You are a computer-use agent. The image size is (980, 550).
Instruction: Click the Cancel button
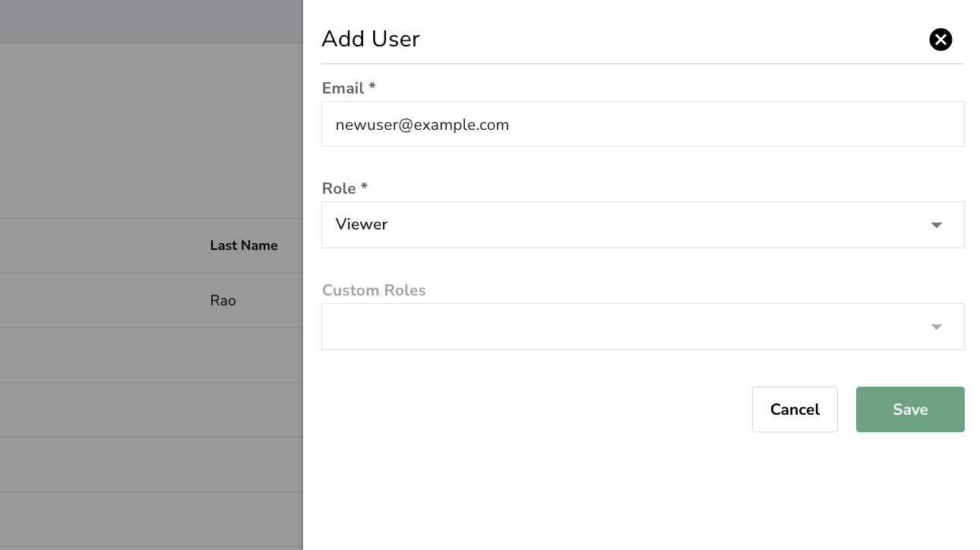pos(795,409)
